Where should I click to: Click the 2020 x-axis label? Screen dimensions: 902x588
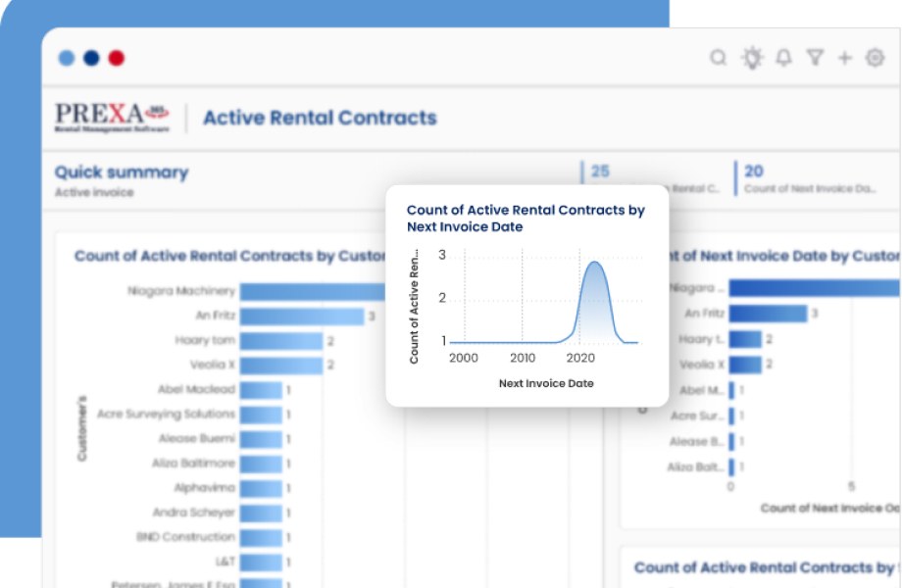[580, 358]
